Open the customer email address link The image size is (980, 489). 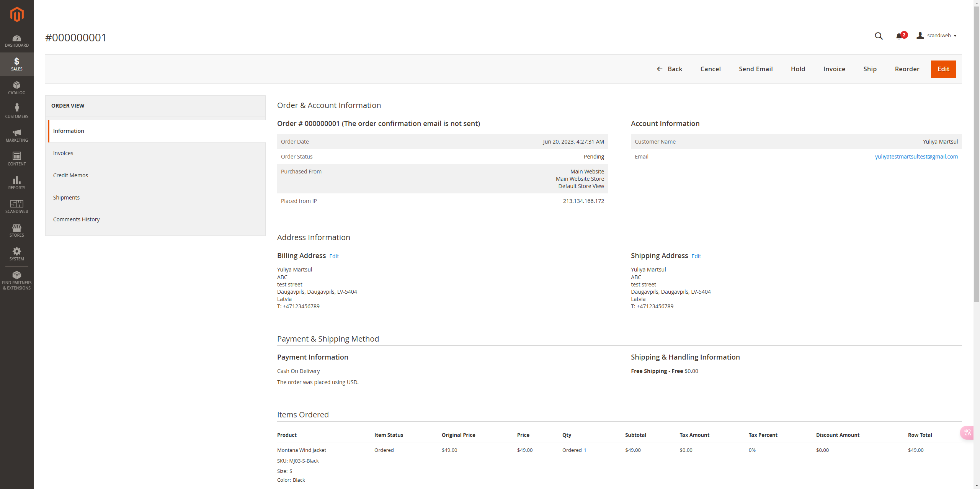pos(916,157)
